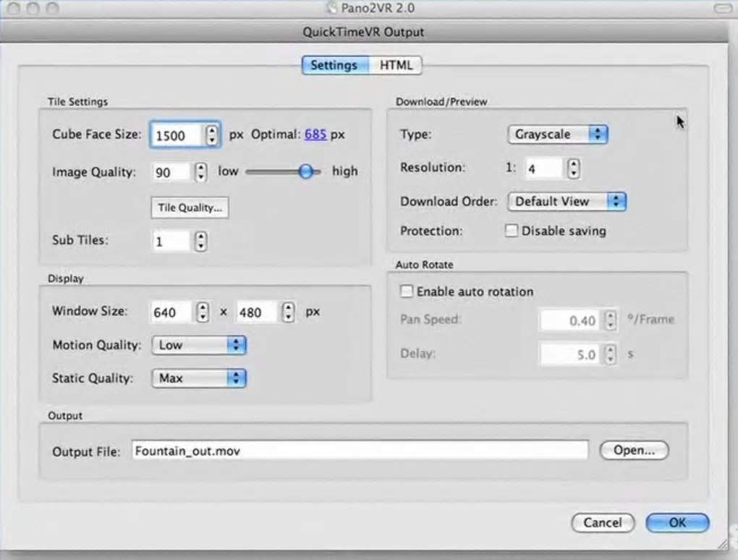
Task: Adjust the Cube Face Size stepper arrows
Action: [x=212, y=135]
